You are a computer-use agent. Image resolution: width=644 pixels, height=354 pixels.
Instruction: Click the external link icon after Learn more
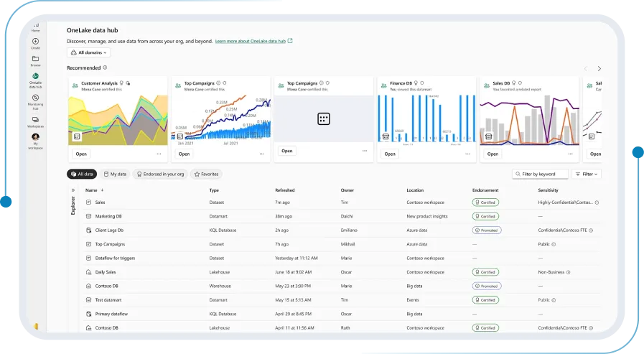tap(290, 41)
